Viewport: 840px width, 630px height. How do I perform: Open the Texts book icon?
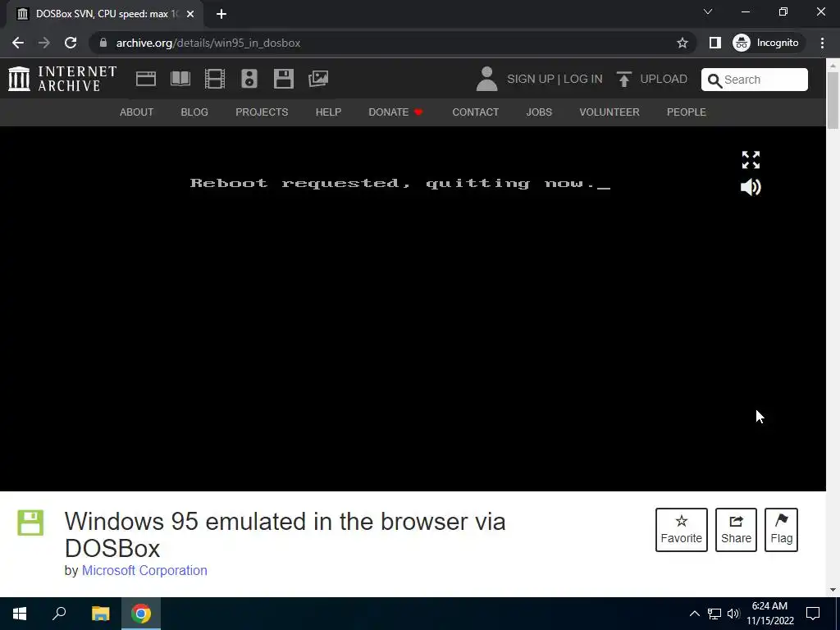coord(180,79)
